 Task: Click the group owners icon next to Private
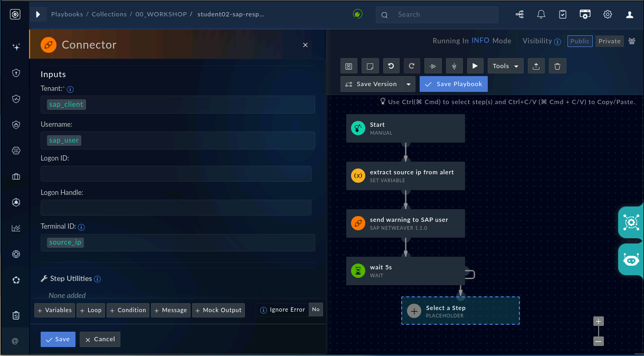[632, 41]
